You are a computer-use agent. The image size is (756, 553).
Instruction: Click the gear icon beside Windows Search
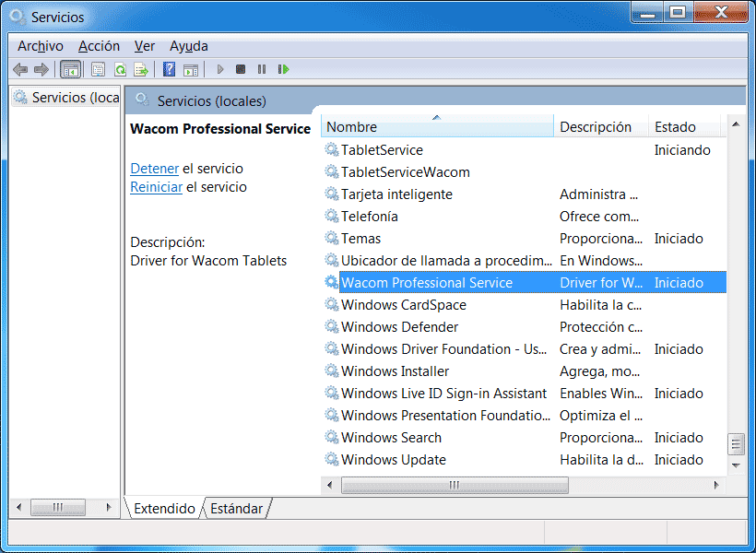point(331,438)
